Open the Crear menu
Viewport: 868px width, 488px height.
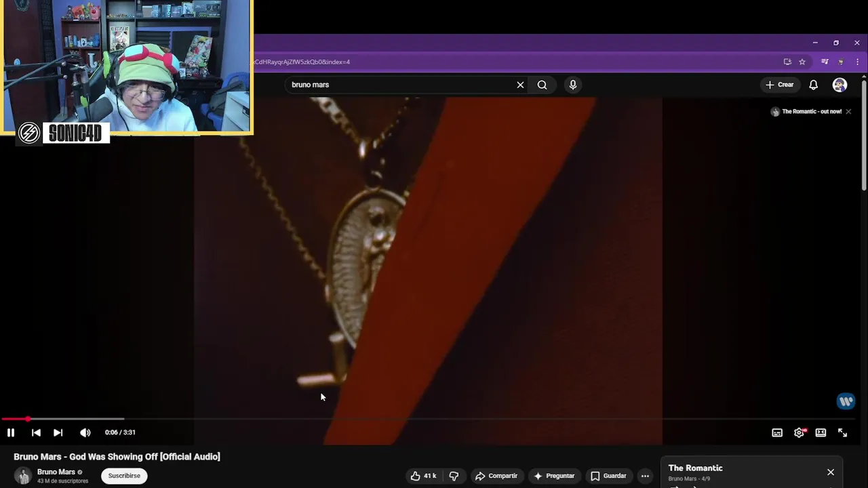pyautogui.click(x=779, y=85)
